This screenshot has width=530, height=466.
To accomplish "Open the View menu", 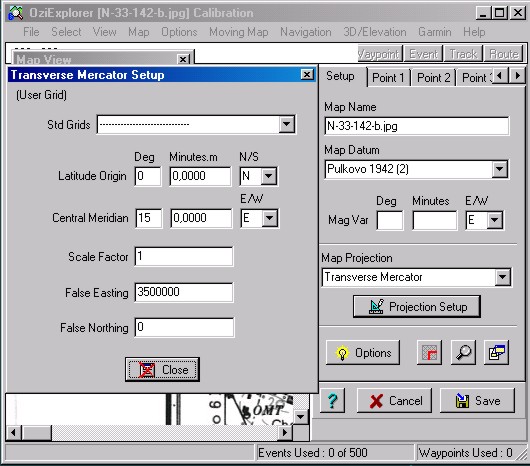I will [105, 32].
